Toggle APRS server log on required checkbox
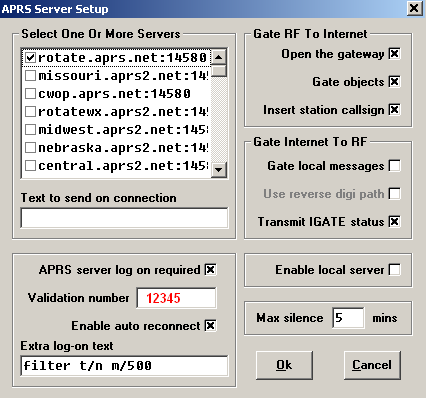Screen dimensions: 426x398 pyautogui.click(x=210, y=270)
